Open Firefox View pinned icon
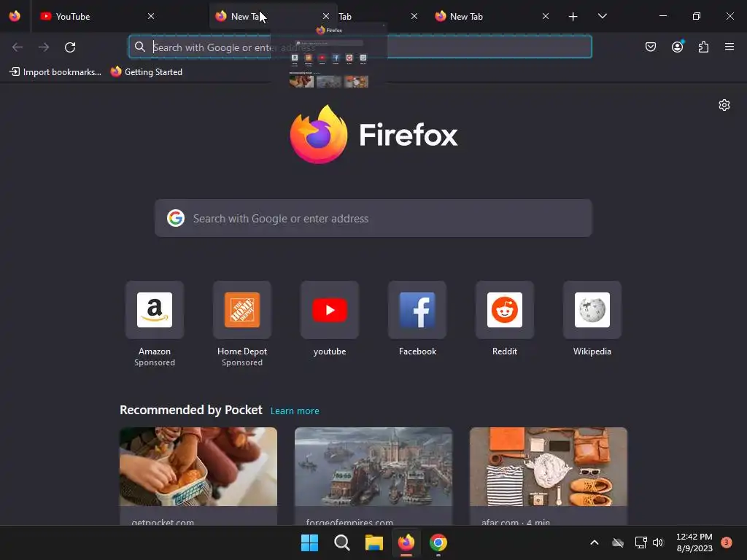Image resolution: width=747 pixels, height=560 pixels. click(x=15, y=16)
